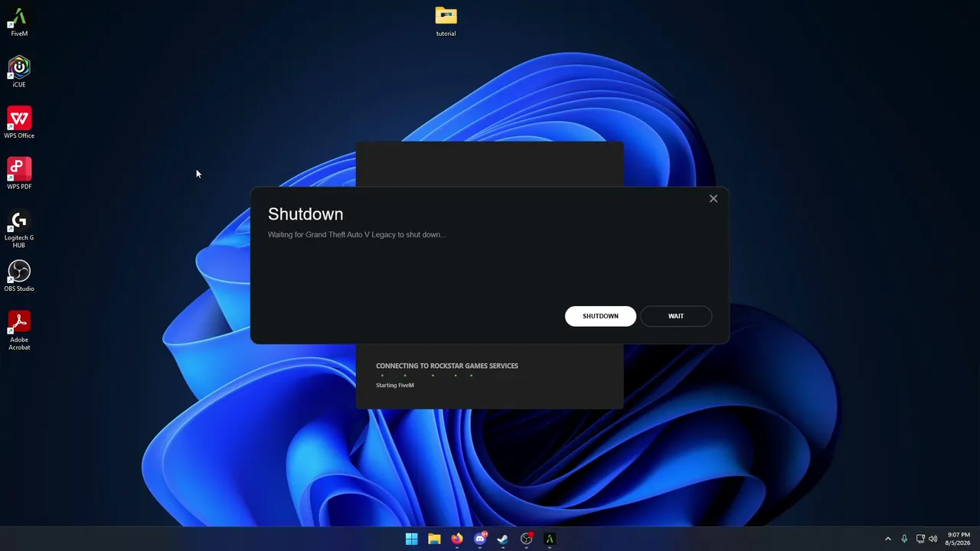Open Logitech G HUB desktop shortcut
Viewport: 980px width, 551px height.
19,229
